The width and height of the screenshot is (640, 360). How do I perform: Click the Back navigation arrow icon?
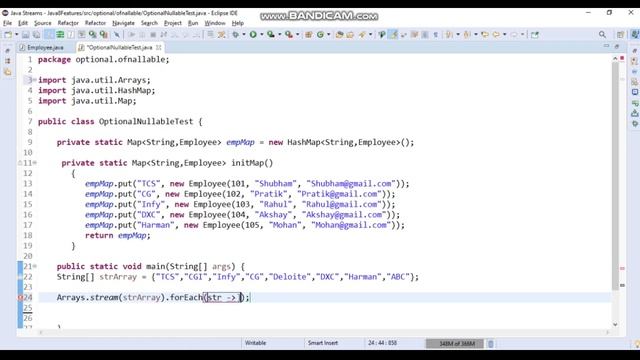[496, 35]
